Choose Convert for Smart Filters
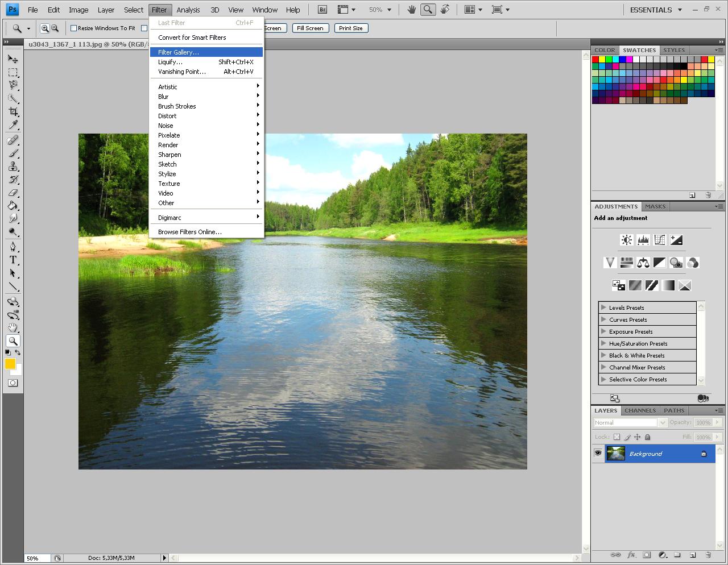 coord(206,38)
